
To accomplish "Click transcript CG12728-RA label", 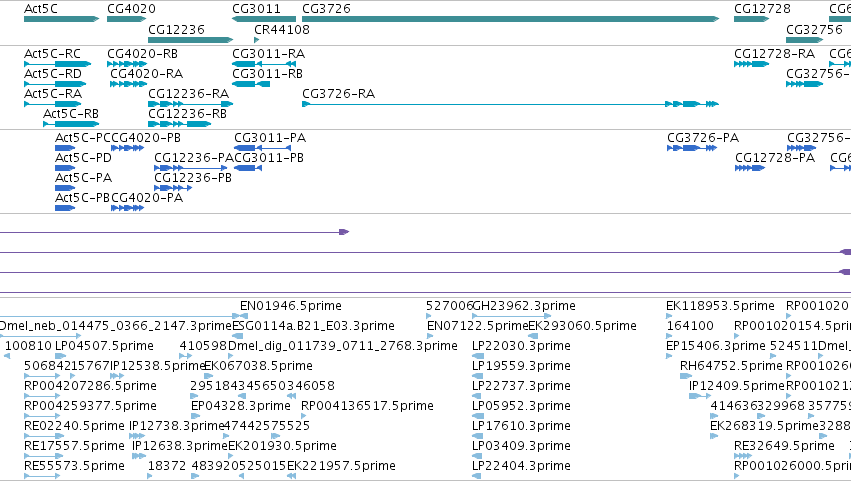I will pyautogui.click(x=774, y=54).
